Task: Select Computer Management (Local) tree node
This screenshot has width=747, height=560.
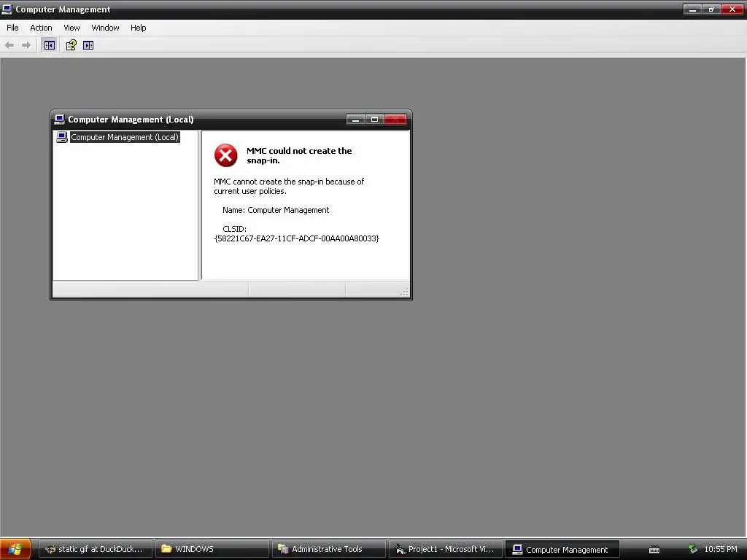Action: click(125, 137)
